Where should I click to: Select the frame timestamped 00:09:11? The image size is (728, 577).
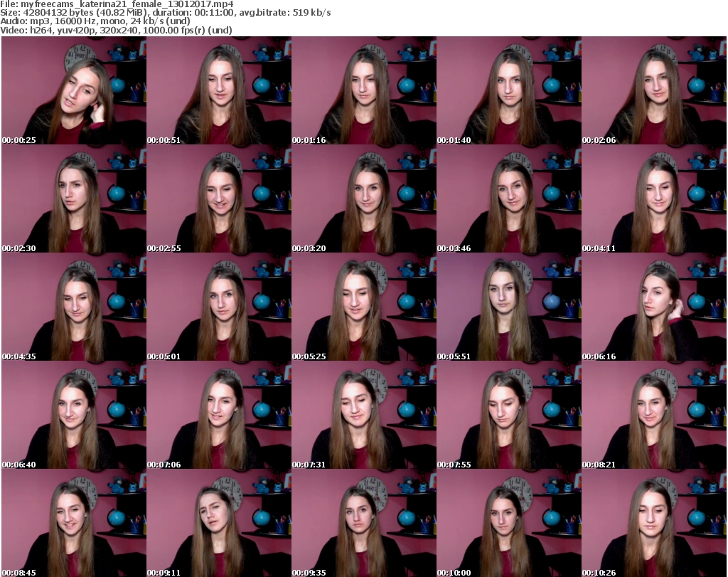219,523
